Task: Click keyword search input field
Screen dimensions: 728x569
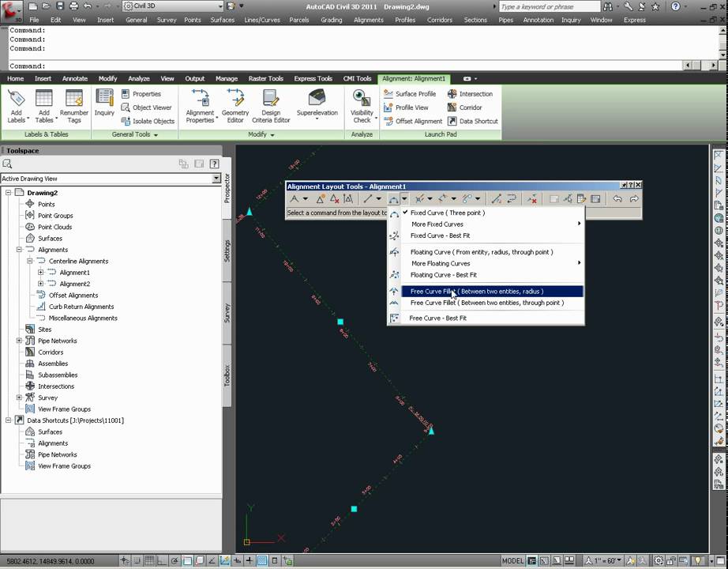Action: [550, 6]
